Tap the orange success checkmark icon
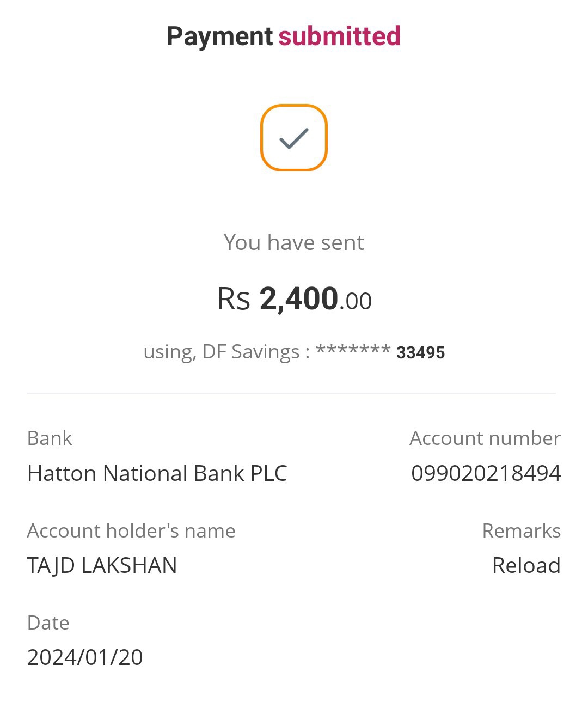This screenshot has width=588, height=708. 294,138
